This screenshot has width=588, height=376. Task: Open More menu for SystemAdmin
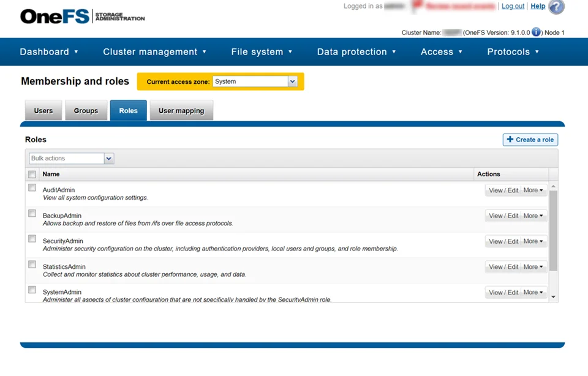coord(533,292)
